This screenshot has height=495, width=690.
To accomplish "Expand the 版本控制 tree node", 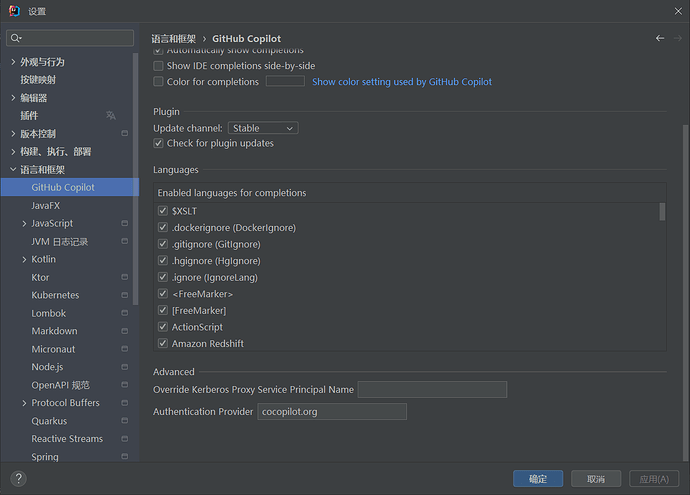I will point(13,133).
